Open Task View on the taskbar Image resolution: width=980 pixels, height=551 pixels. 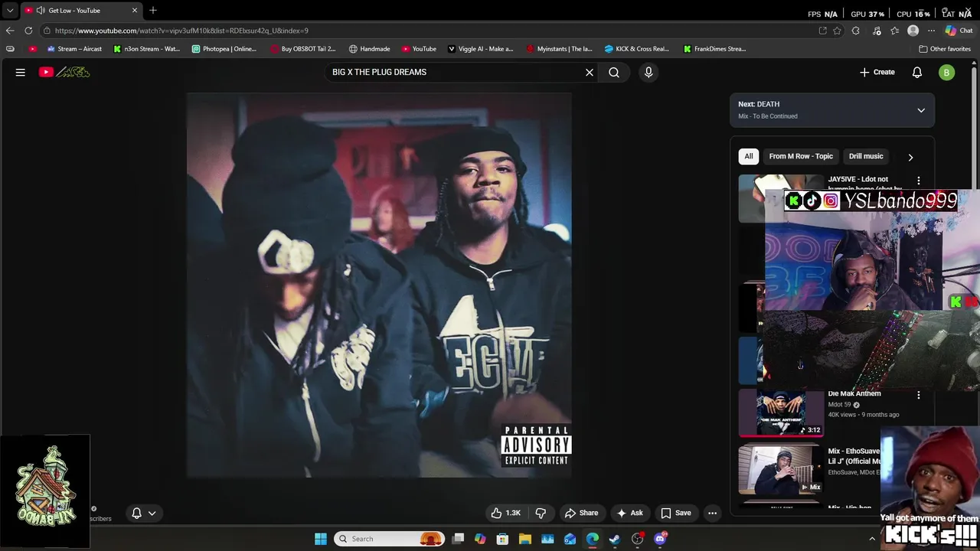point(458,539)
